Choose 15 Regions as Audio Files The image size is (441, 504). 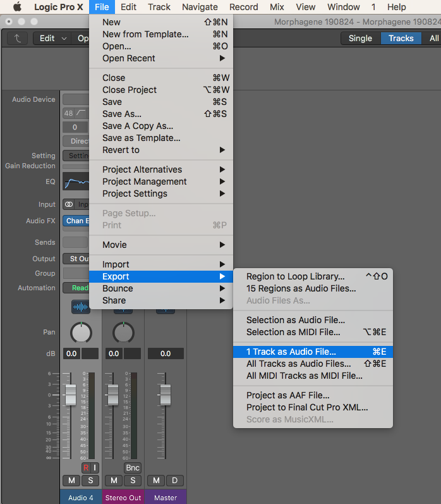tap(313, 288)
